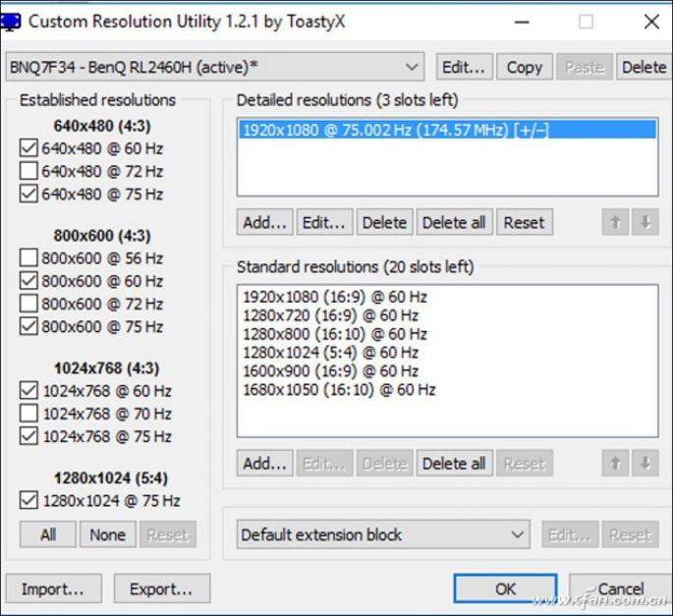The image size is (673, 616).
Task: Toggle 1024x768 @ 60 Hz checkbox
Action: (x=28, y=391)
